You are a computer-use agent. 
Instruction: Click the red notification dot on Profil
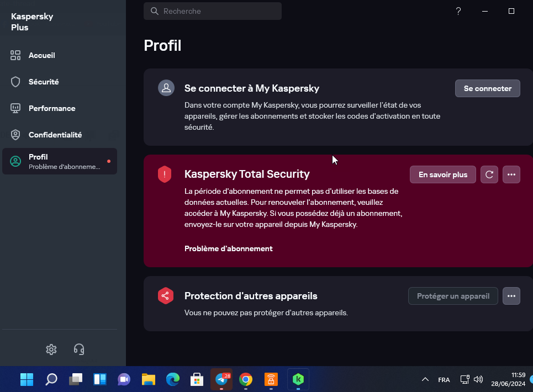coord(109,161)
